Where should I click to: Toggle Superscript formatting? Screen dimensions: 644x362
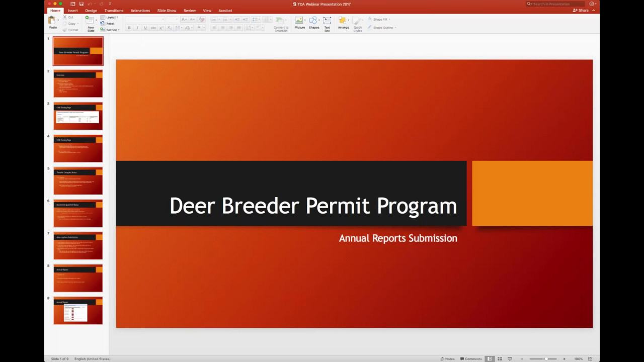[x=162, y=28]
